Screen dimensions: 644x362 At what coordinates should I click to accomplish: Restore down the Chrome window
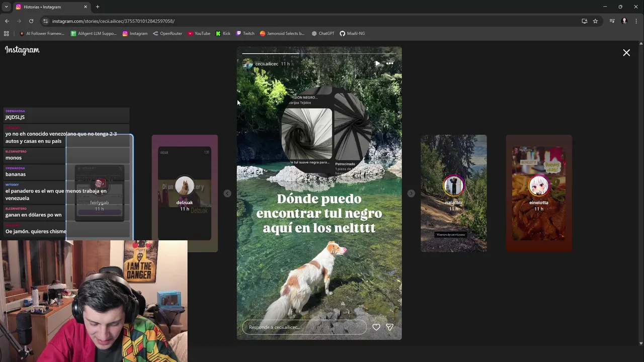point(620,7)
